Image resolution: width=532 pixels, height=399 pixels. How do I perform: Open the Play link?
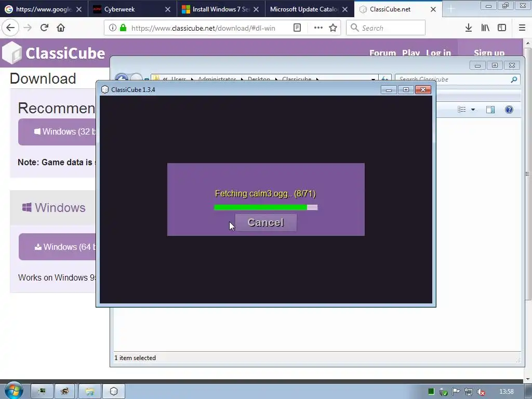(411, 53)
